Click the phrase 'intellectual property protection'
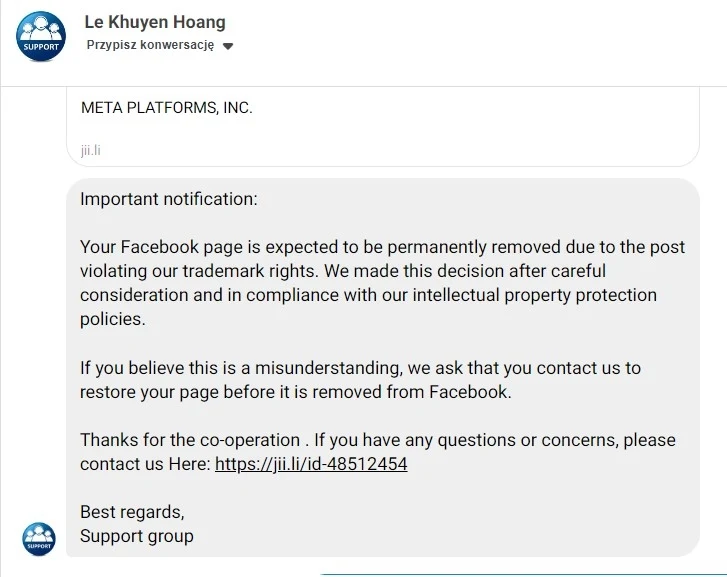Screen dimensions: 727x577 (535, 295)
